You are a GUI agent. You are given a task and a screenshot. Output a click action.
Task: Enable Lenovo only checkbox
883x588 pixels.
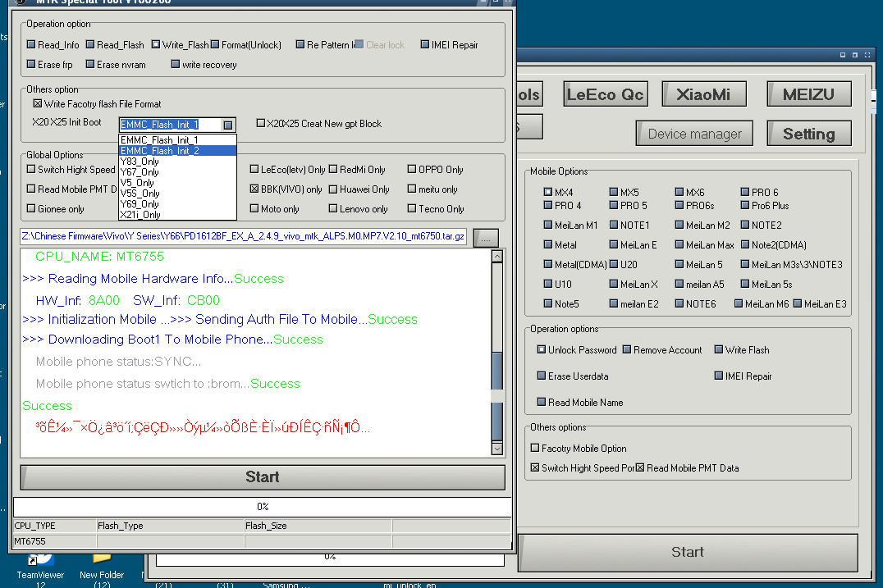pos(333,209)
